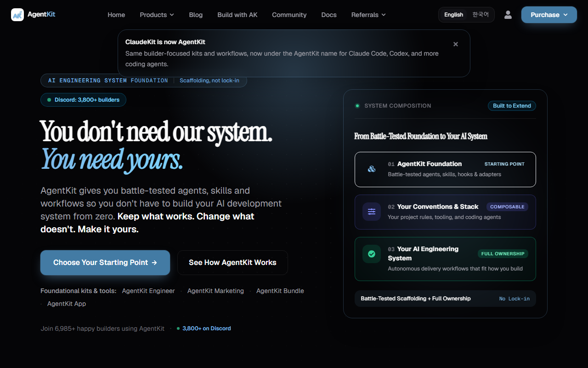Click the SYSTEM COMPOSITION heading
This screenshot has height=368, width=588.
point(398,106)
